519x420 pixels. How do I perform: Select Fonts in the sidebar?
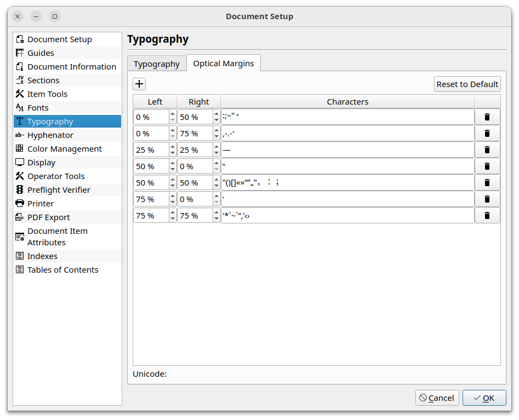tap(38, 108)
